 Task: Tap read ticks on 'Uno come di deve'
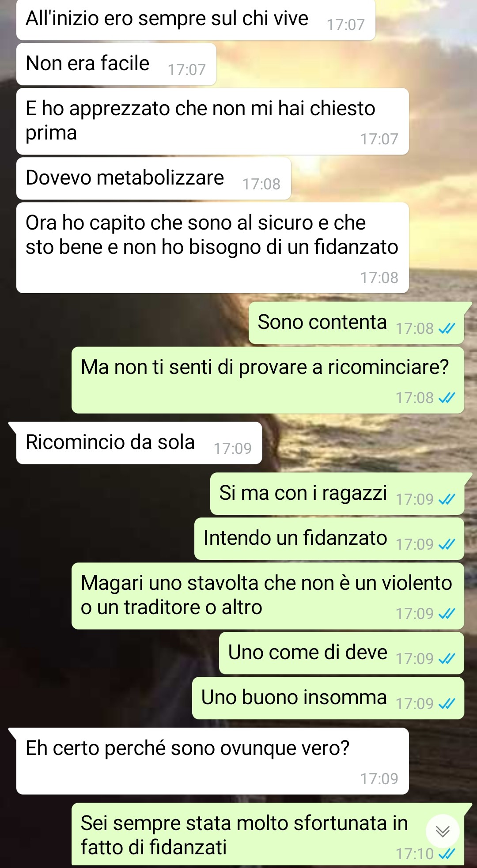447,659
